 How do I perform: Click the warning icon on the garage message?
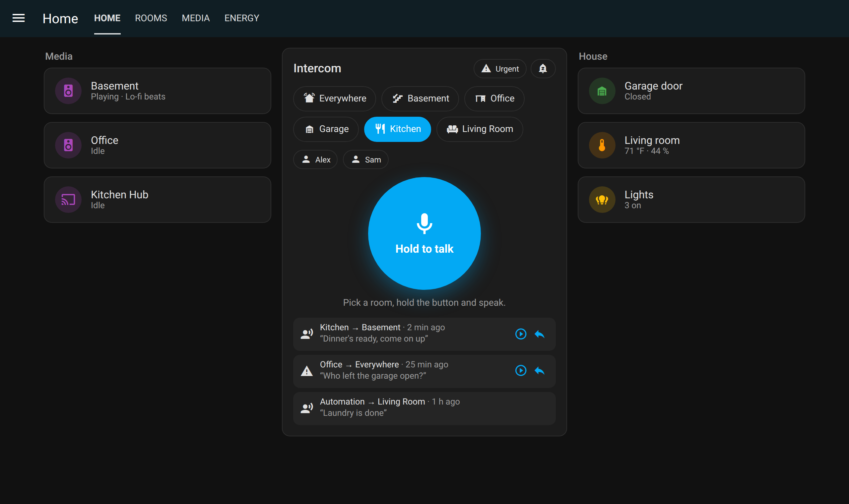[x=307, y=371]
